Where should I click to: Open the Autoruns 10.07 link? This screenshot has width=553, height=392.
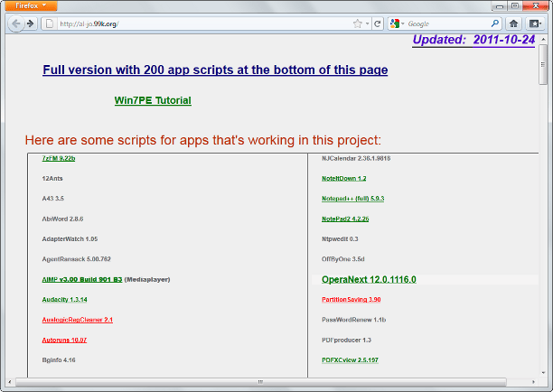point(64,341)
